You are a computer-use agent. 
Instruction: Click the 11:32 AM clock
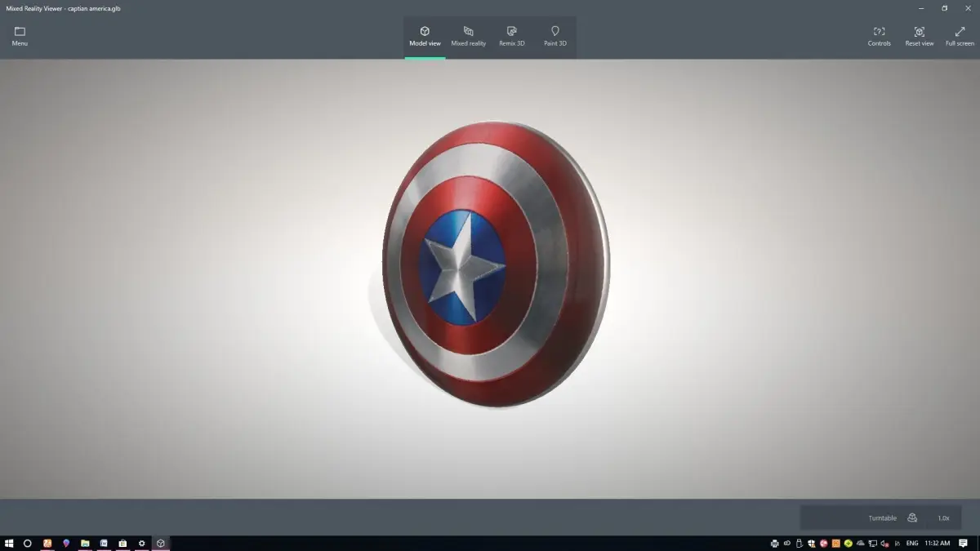tap(938, 543)
